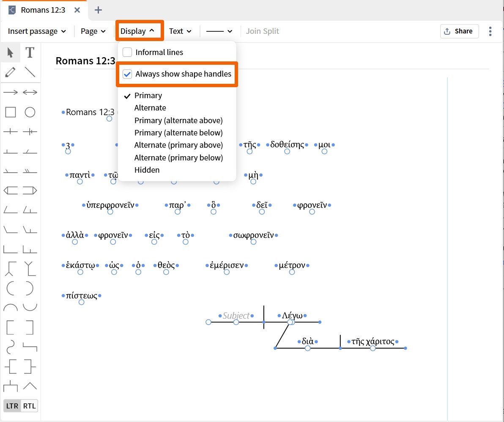The width and height of the screenshot is (504, 422).
Task: Open a new tab with plus button
Action: point(98,10)
